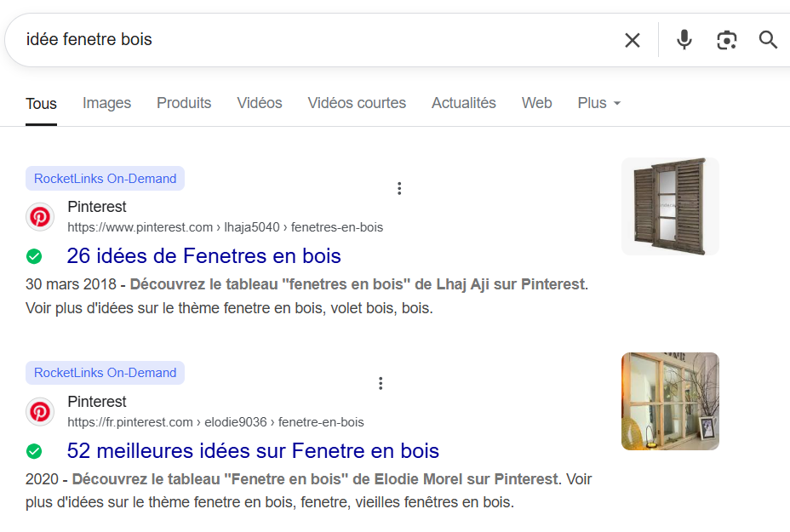Click RocketLinks On-Demand badge above lhaja5040 result
This screenshot has width=790, height=532.
coord(106,179)
